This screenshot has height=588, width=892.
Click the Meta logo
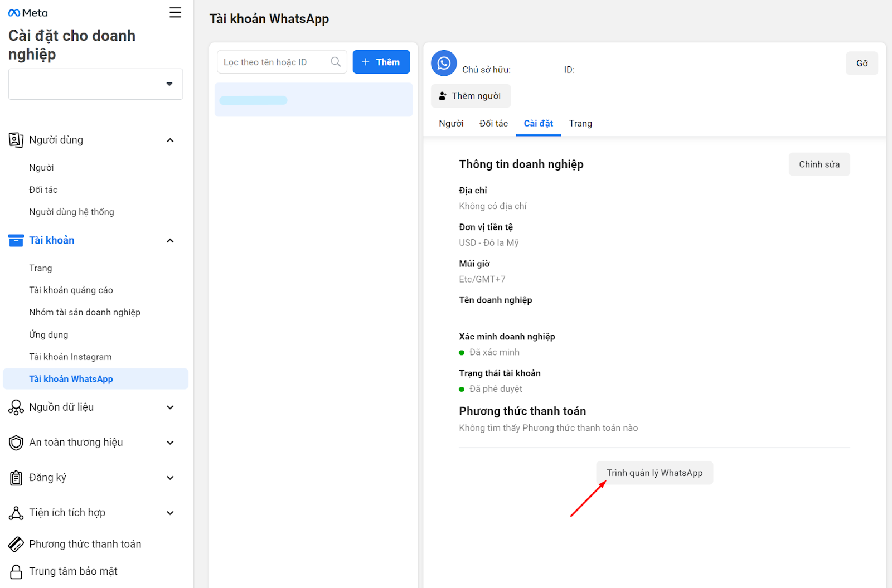(28, 13)
